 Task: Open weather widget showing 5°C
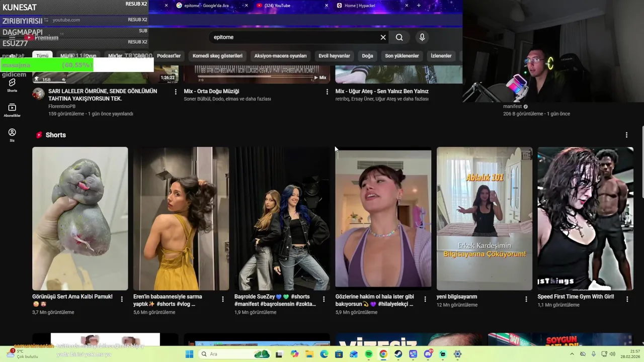click(22, 354)
